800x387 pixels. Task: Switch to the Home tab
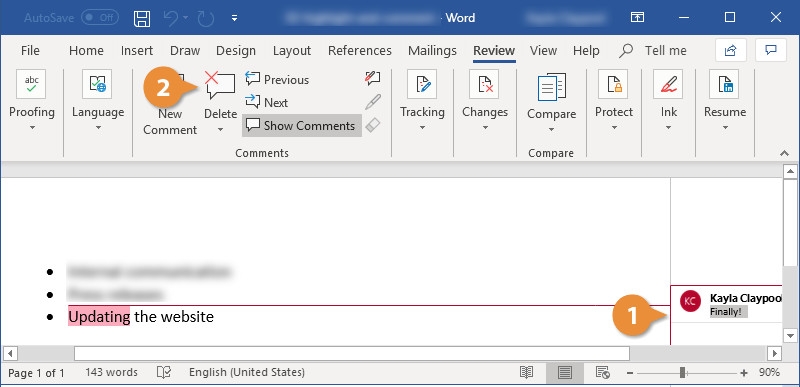[x=86, y=50]
